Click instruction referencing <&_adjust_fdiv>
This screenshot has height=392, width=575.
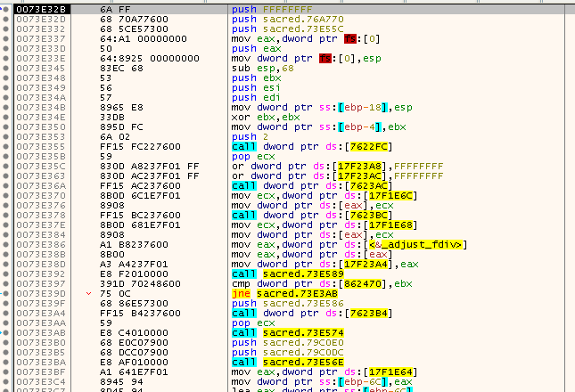349,244
